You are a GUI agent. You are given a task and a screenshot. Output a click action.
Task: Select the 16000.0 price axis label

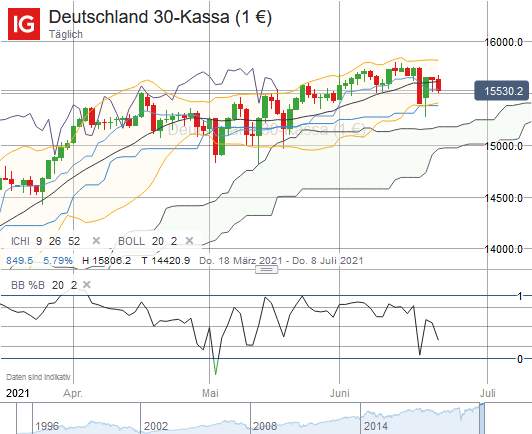(x=504, y=42)
